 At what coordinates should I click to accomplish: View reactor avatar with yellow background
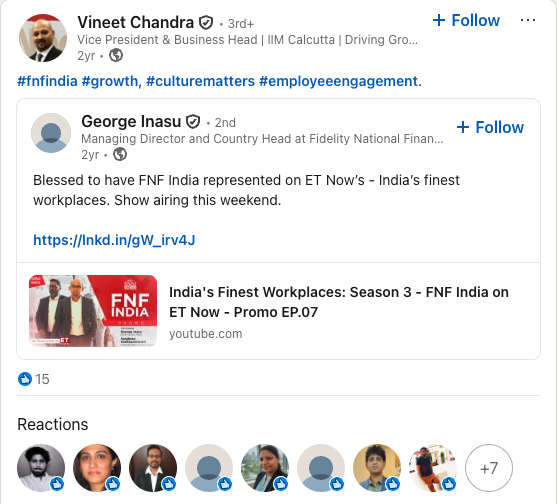click(x=377, y=468)
